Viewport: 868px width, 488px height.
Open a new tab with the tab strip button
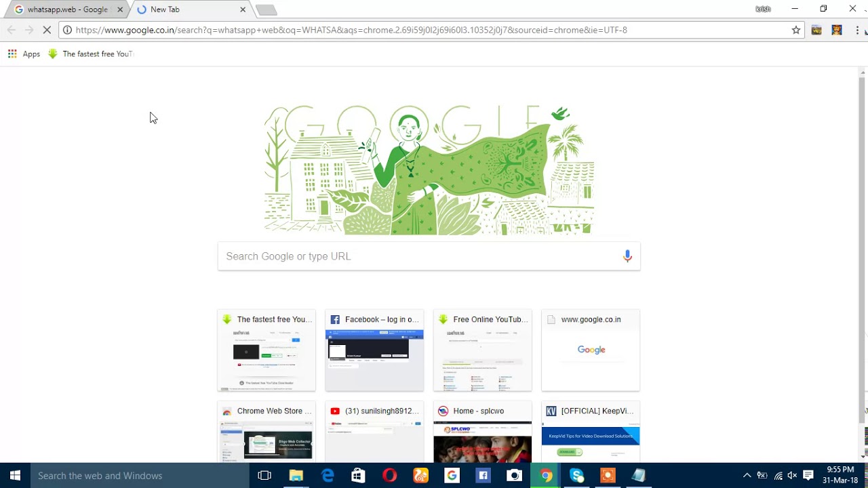266,9
